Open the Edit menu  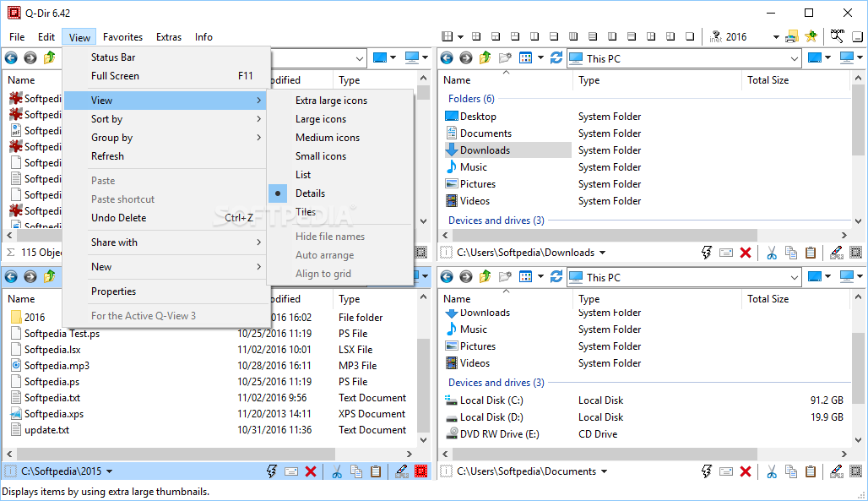[46, 37]
